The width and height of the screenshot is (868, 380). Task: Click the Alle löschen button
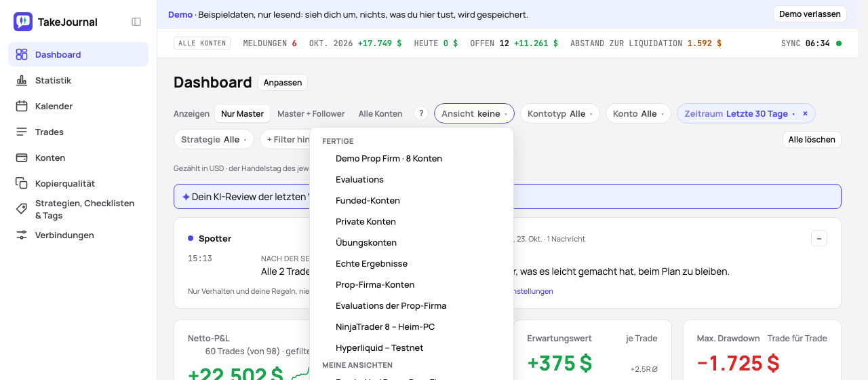(x=812, y=139)
